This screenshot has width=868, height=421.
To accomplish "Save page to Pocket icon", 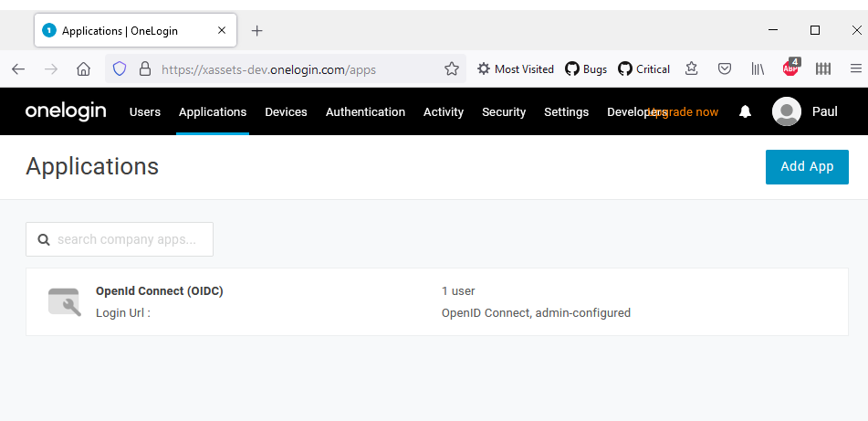I will [725, 68].
